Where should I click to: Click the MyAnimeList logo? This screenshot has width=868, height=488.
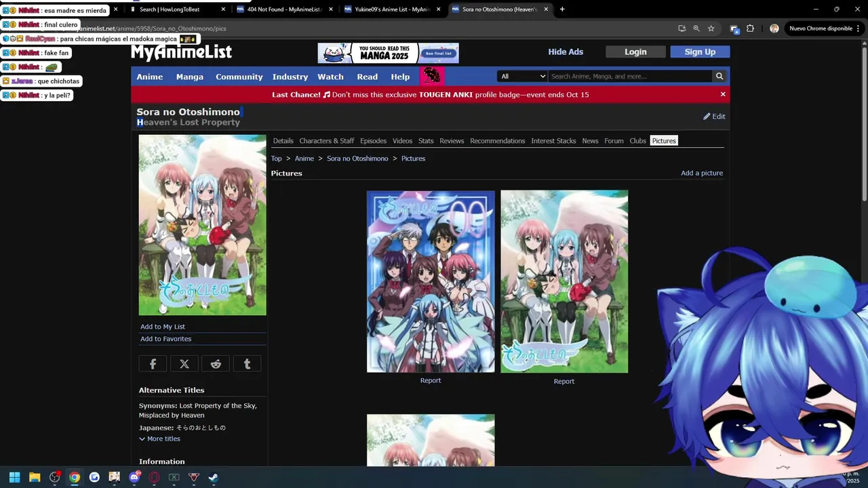point(181,52)
